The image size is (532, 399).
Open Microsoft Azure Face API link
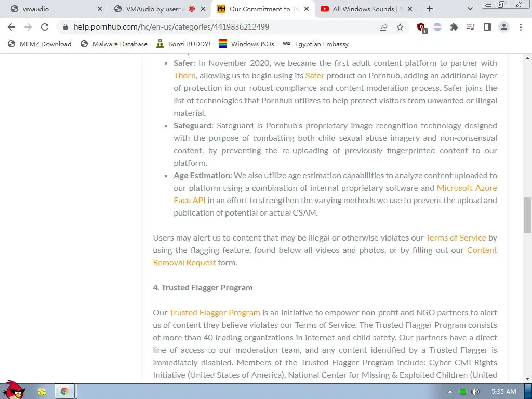467,188
